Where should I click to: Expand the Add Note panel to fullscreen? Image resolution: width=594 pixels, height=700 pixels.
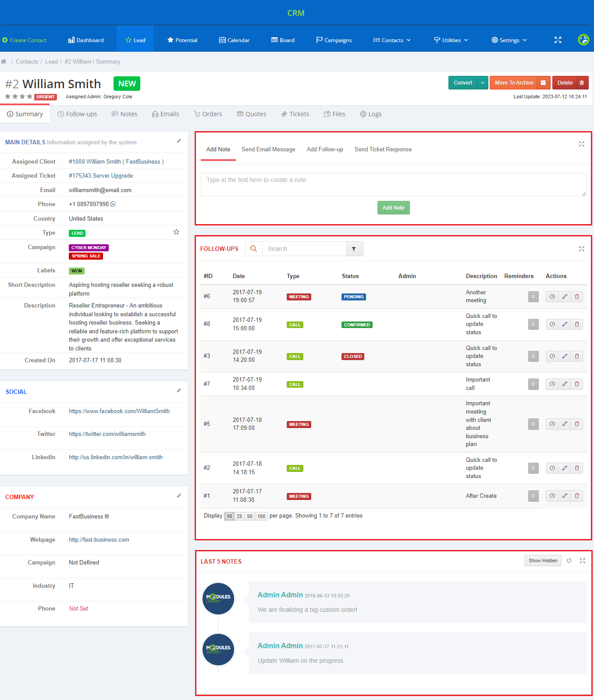coord(582,144)
